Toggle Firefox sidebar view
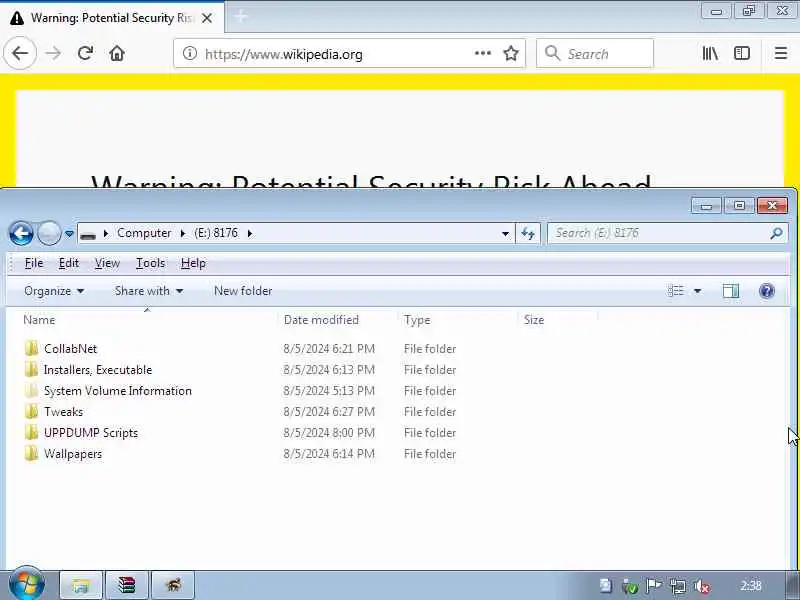The image size is (800, 600). click(742, 53)
